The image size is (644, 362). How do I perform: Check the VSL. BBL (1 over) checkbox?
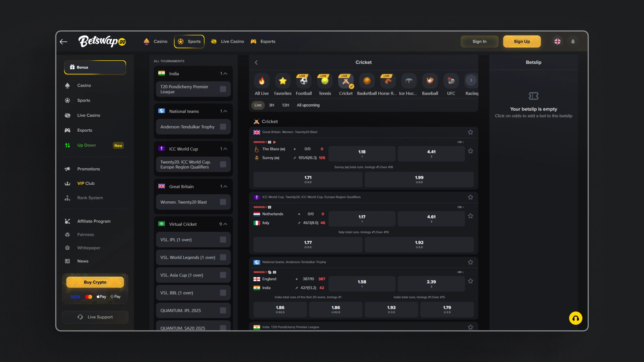click(223, 293)
